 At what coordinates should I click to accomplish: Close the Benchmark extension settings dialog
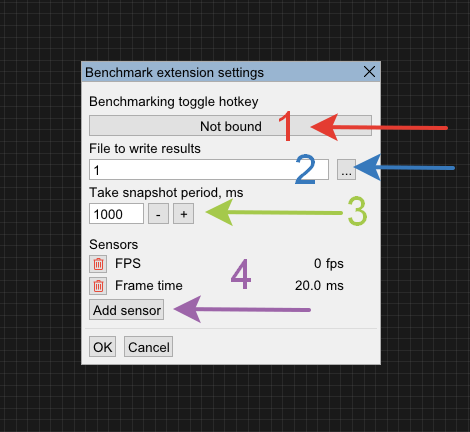tap(369, 72)
